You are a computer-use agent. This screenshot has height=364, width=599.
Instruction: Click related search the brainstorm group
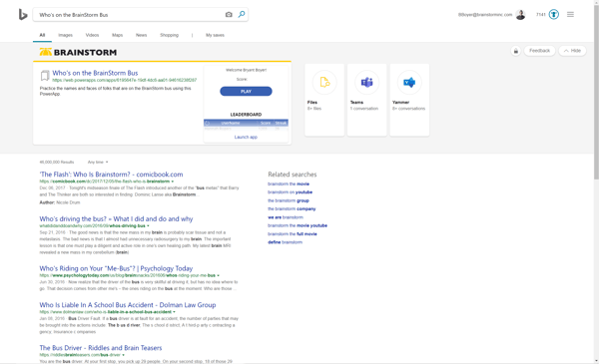pos(289,200)
